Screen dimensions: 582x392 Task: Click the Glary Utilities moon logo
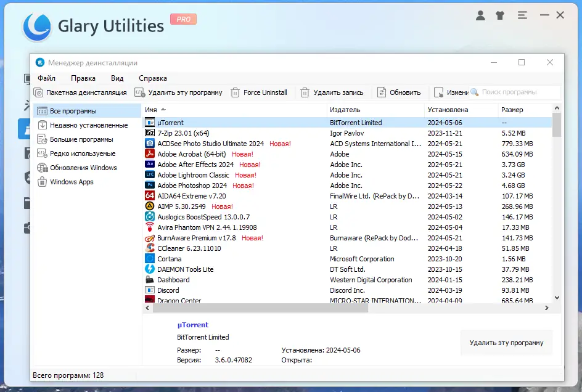tap(36, 27)
